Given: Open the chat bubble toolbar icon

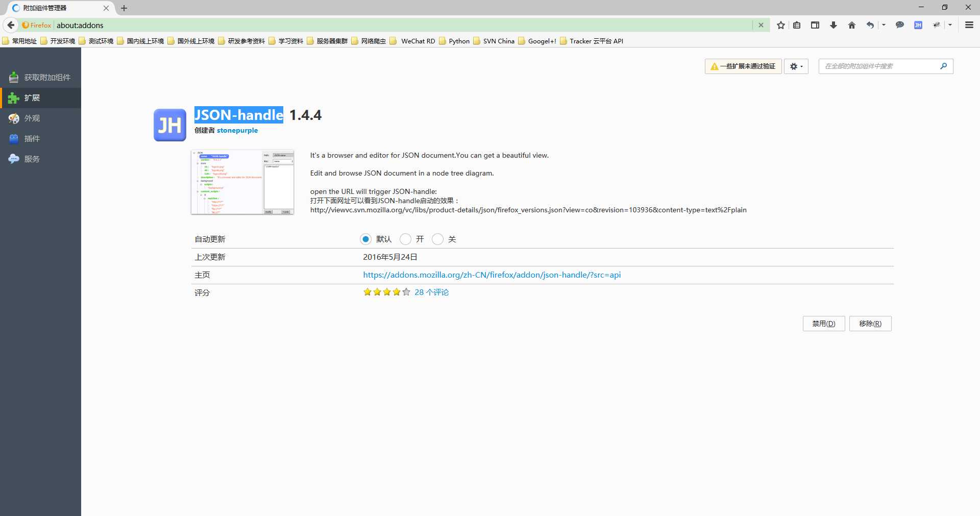Looking at the screenshot, I should pyautogui.click(x=900, y=25).
